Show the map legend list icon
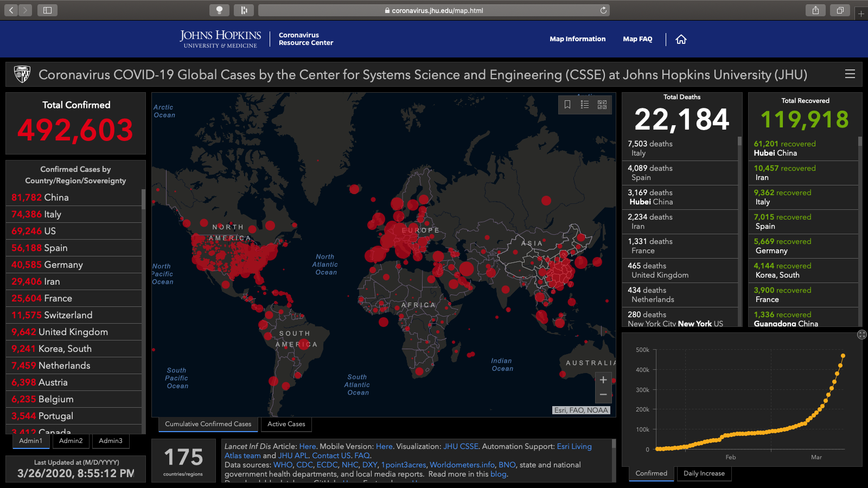The image size is (868, 488). point(585,105)
